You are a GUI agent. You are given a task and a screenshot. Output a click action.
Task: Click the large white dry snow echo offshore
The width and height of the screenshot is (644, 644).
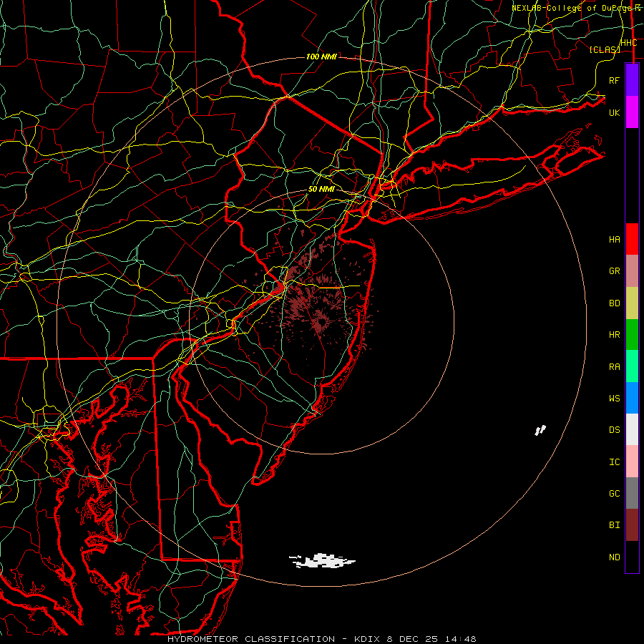322,560
